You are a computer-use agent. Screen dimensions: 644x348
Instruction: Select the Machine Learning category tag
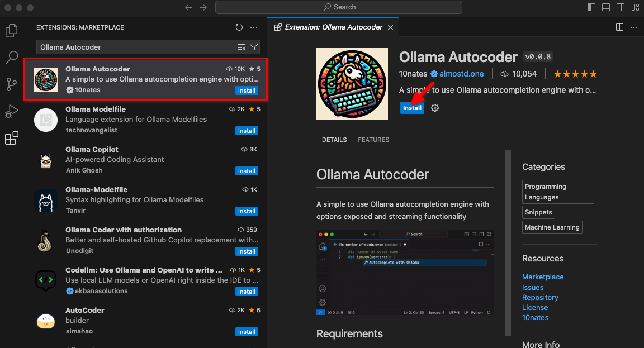(x=552, y=227)
